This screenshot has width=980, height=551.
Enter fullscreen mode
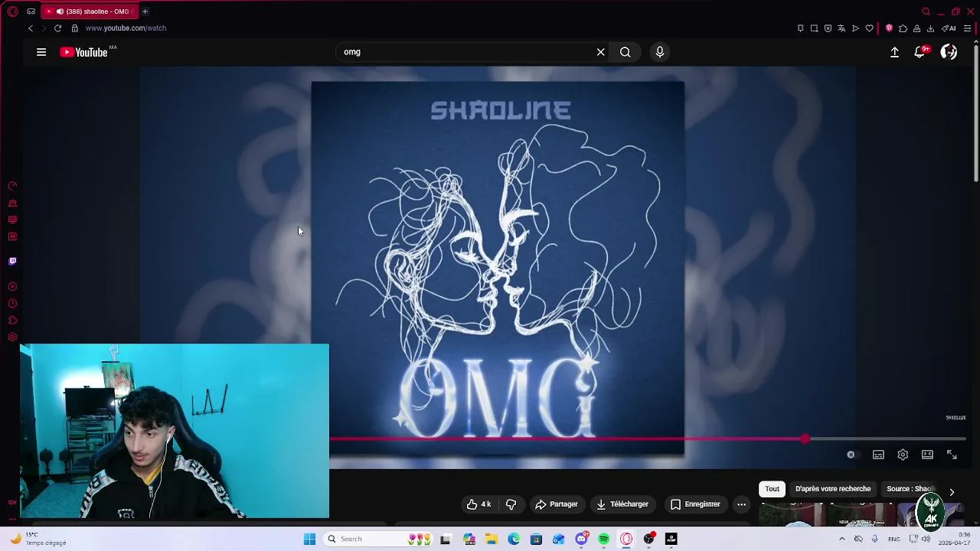tap(952, 455)
